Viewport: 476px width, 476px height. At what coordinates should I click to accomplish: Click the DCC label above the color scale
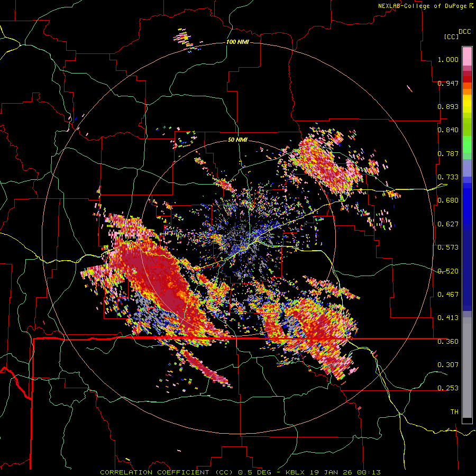pos(465,32)
